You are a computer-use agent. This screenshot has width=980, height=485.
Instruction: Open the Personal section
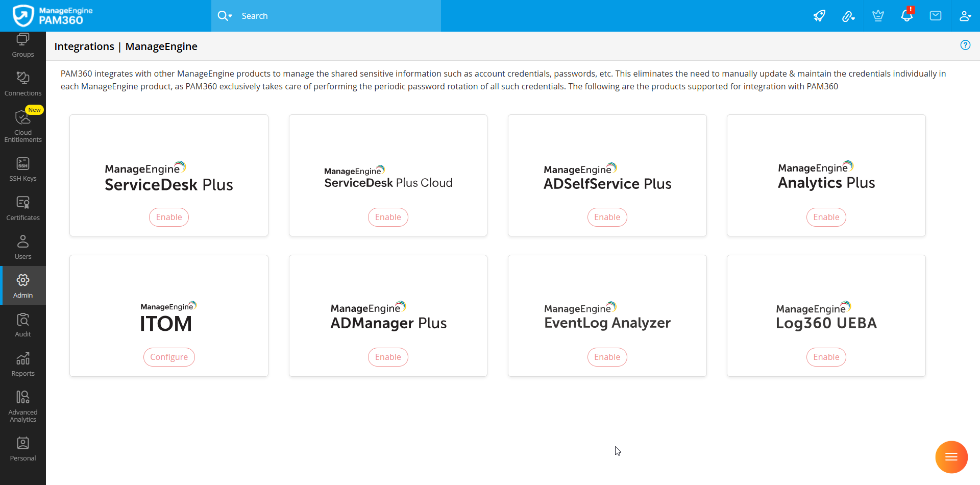point(23,449)
